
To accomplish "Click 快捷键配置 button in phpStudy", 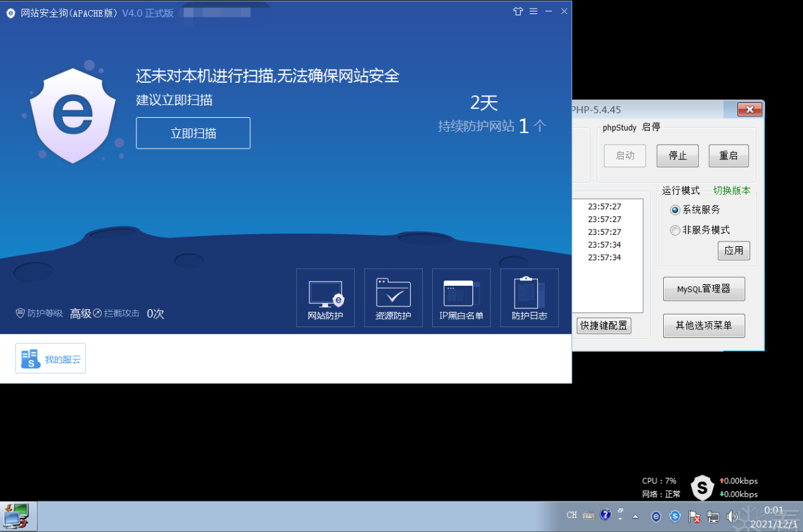I will pos(604,326).
